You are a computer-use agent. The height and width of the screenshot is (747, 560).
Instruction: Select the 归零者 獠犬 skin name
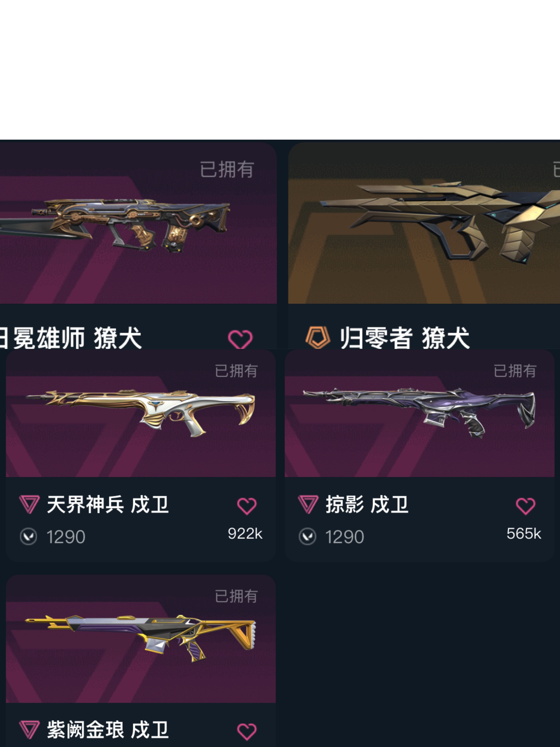click(404, 338)
